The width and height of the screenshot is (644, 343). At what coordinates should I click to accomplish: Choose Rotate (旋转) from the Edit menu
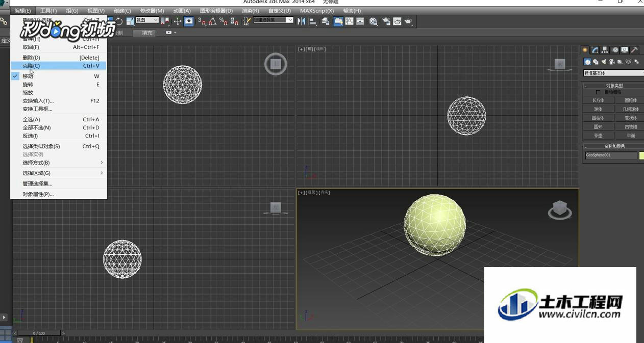click(59, 85)
